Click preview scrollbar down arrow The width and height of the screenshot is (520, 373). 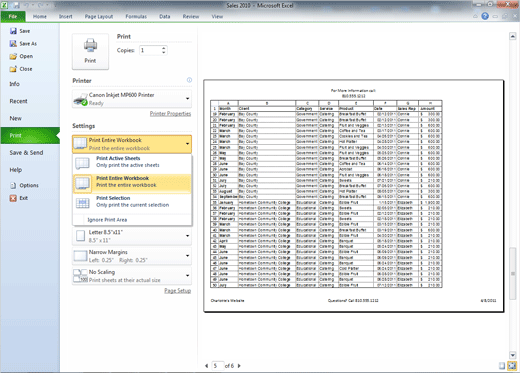click(x=513, y=355)
